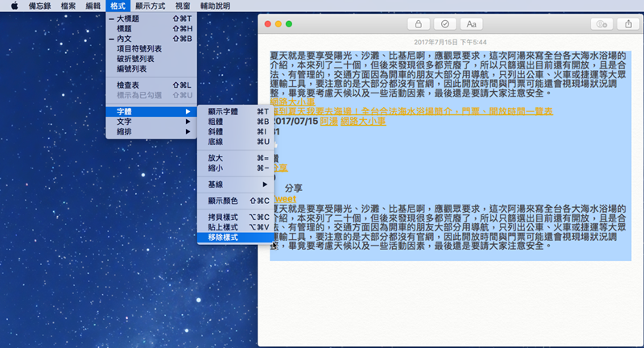Open the first 網路大小事 link
Viewport: 644px width, 348px height.
[x=292, y=101]
